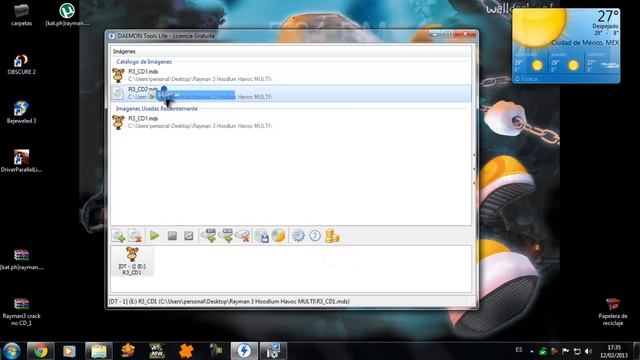The height and width of the screenshot is (360, 640).
Task: Click the volume speaker tray icon
Action: click(588, 351)
